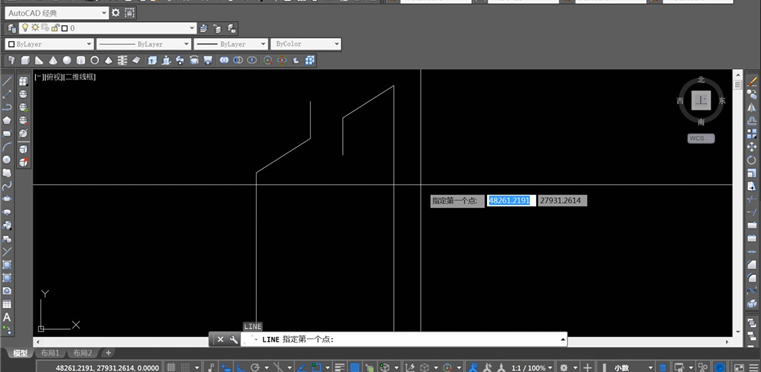Close the command line with X button

pyautogui.click(x=220, y=339)
